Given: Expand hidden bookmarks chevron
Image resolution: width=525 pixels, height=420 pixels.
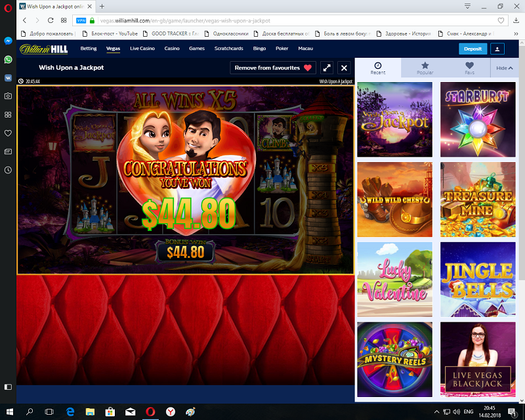Looking at the screenshot, I should click(x=516, y=33).
